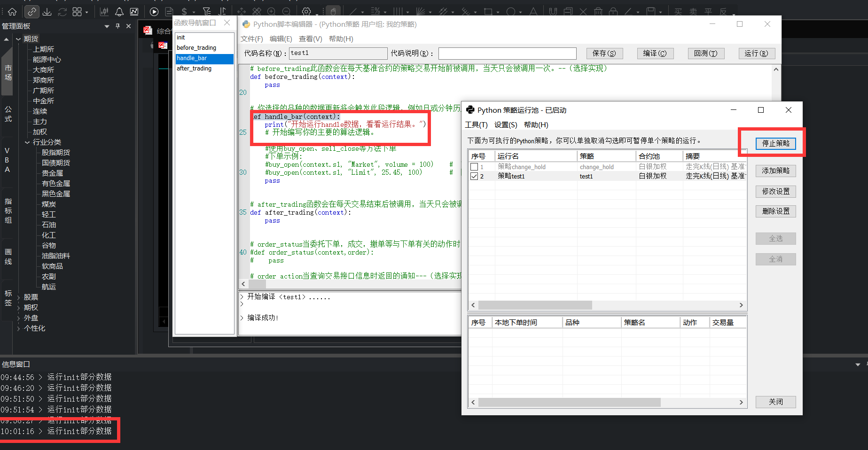Viewport: 868px width, 450px height.
Task: Click the download data icon
Action: click(x=47, y=12)
